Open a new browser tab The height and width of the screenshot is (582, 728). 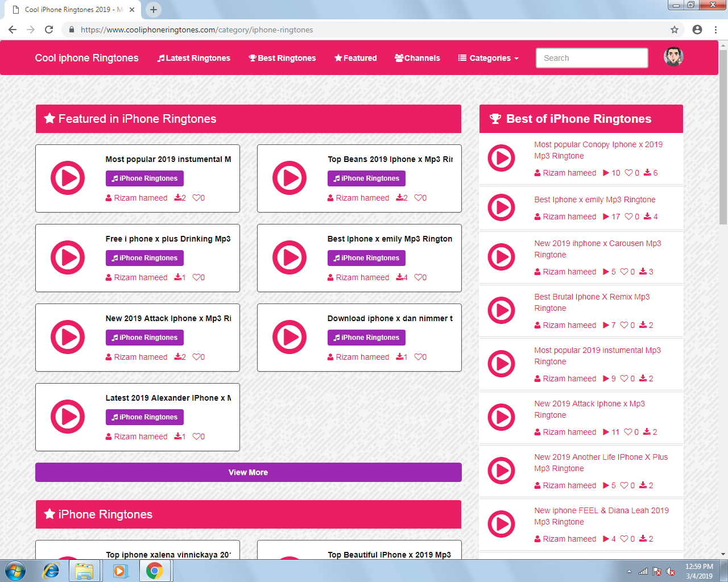point(154,10)
